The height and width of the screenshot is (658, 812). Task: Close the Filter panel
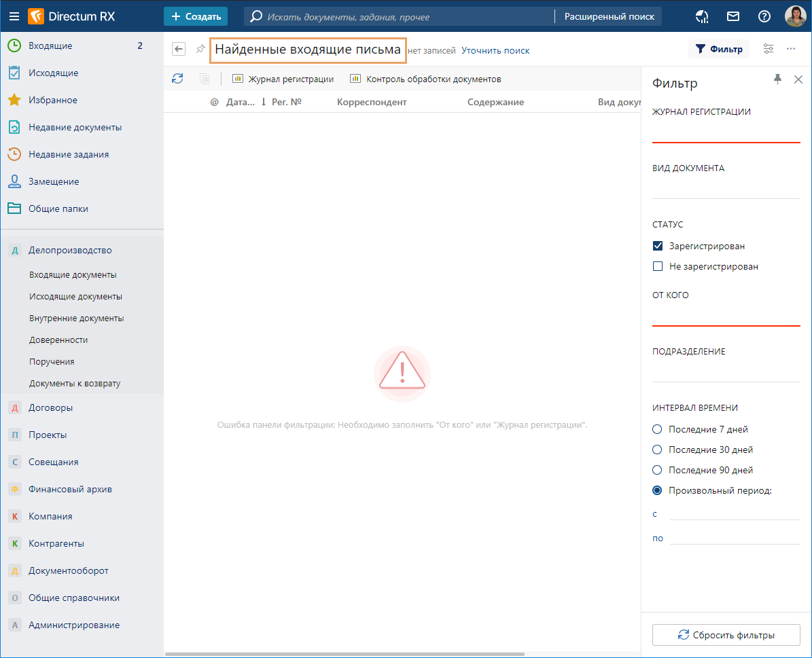point(798,79)
